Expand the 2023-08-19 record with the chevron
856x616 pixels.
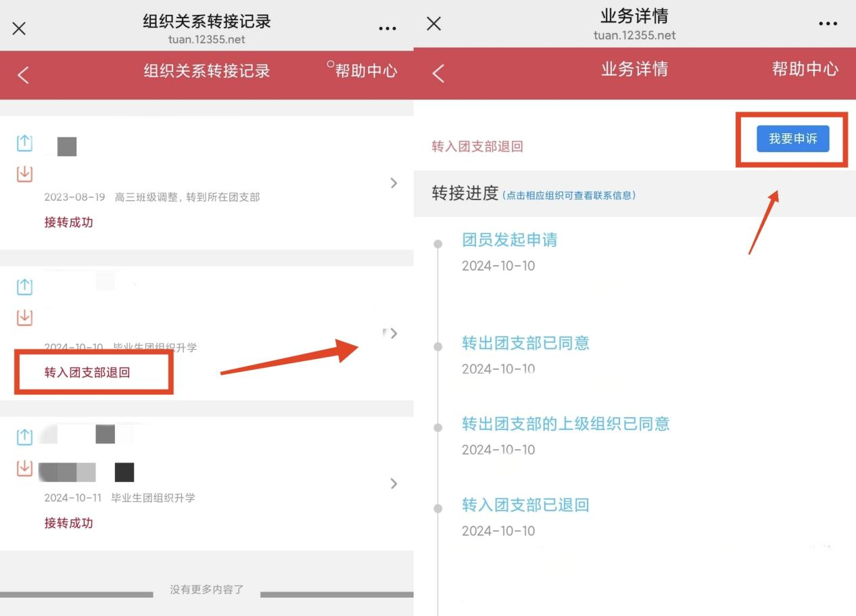[394, 183]
